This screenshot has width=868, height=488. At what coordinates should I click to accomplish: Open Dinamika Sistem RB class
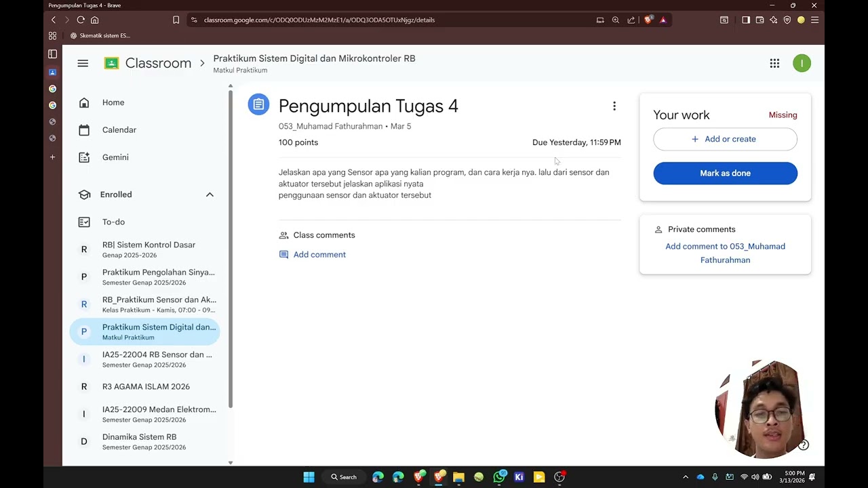tap(145, 441)
